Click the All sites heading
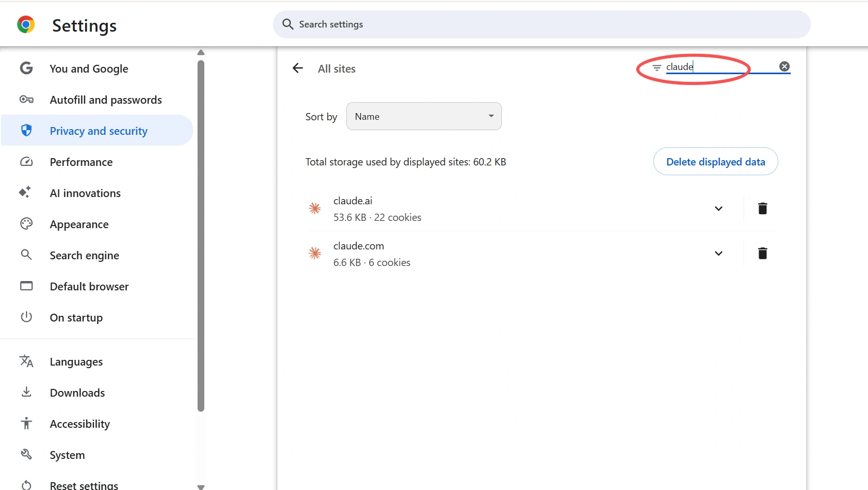This screenshot has width=868, height=490. (337, 68)
